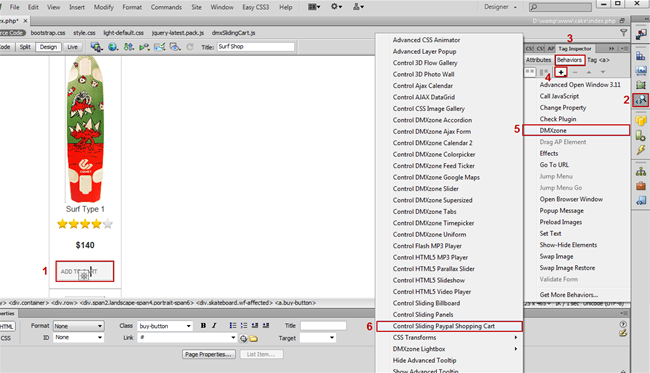Open the Format dropdown

point(78,326)
